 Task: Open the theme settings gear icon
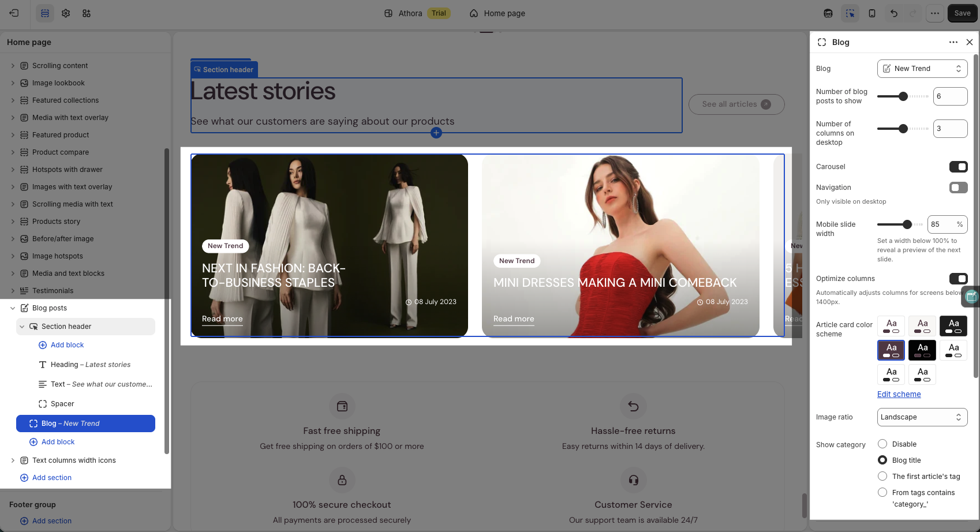[x=66, y=13]
